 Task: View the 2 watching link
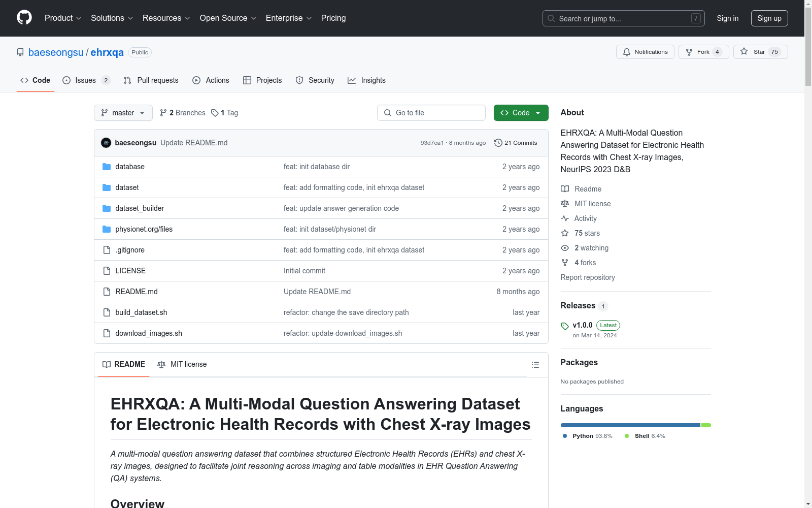pyautogui.click(x=585, y=248)
